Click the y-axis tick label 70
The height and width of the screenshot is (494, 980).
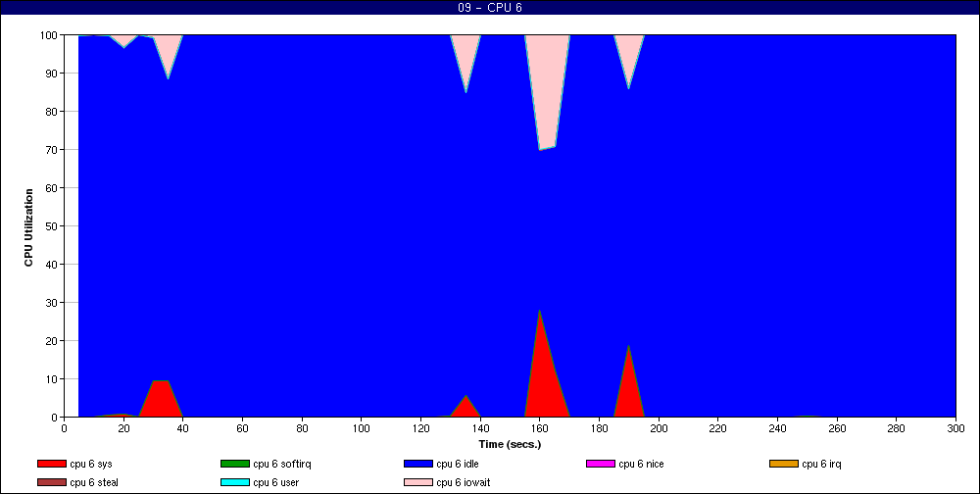[51, 149]
